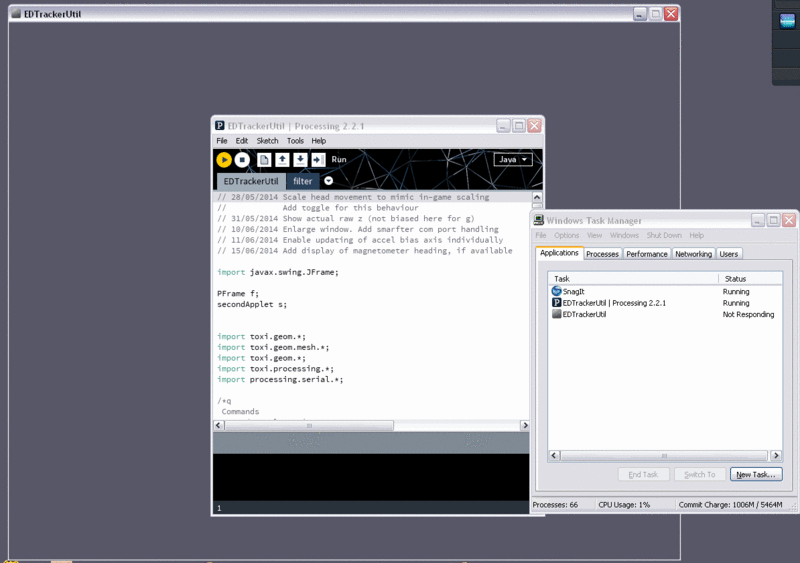Click the End Task button
The width and height of the screenshot is (800, 563).
click(x=643, y=474)
